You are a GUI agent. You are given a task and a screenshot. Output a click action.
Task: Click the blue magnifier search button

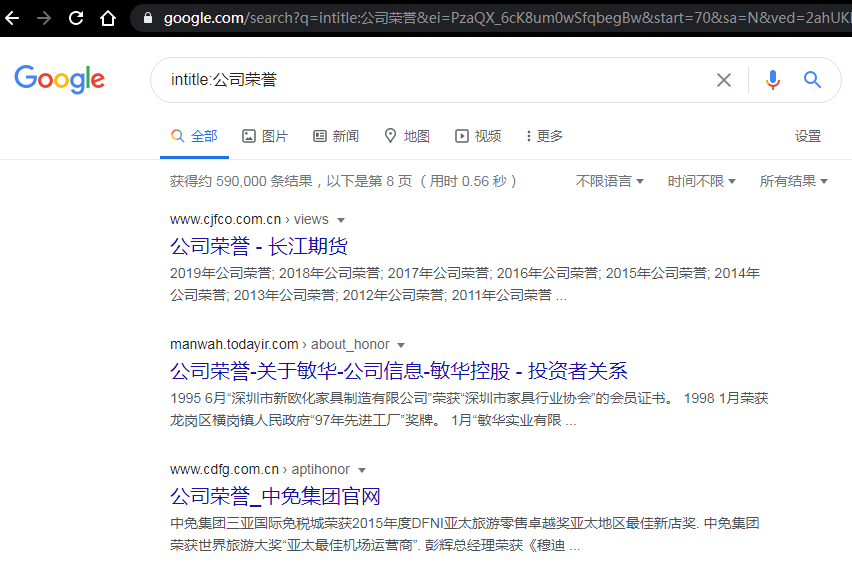click(812, 80)
